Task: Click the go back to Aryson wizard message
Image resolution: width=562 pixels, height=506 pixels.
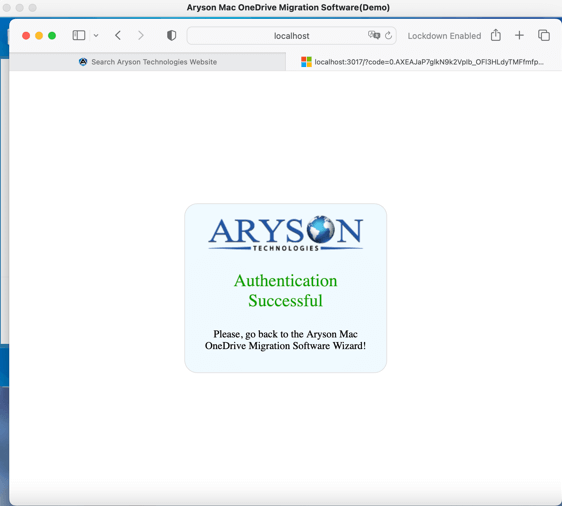Action: 286,340
